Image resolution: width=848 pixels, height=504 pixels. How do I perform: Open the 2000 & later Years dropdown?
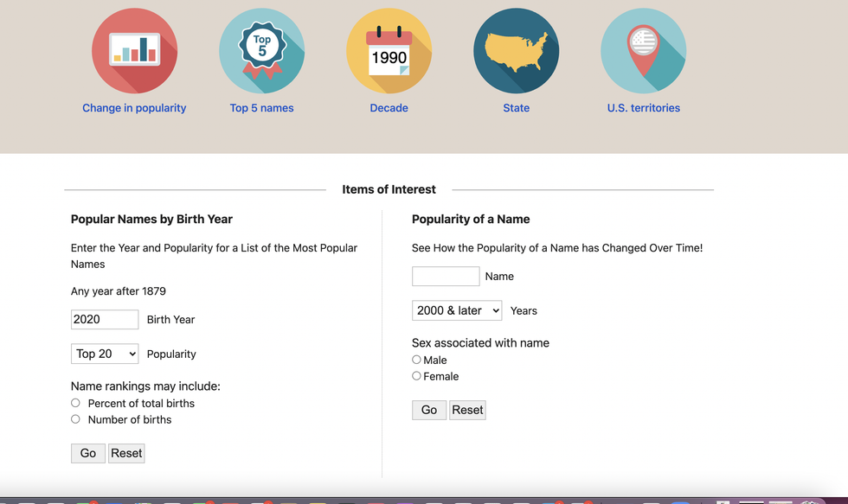[x=456, y=310]
